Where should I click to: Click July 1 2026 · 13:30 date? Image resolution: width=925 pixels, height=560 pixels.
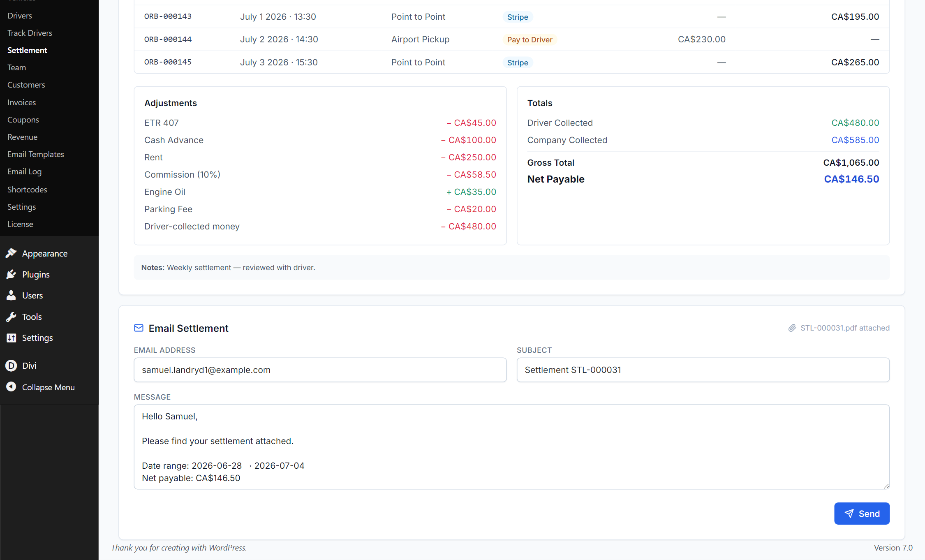pos(278,17)
